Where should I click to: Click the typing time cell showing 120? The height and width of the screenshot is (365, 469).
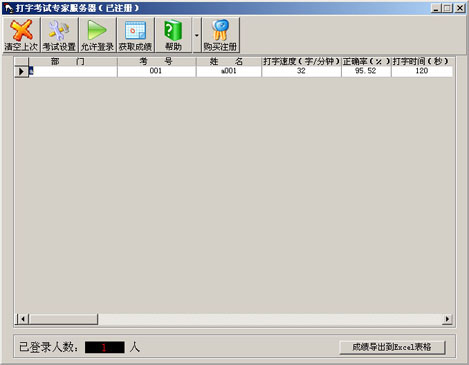[x=422, y=71]
